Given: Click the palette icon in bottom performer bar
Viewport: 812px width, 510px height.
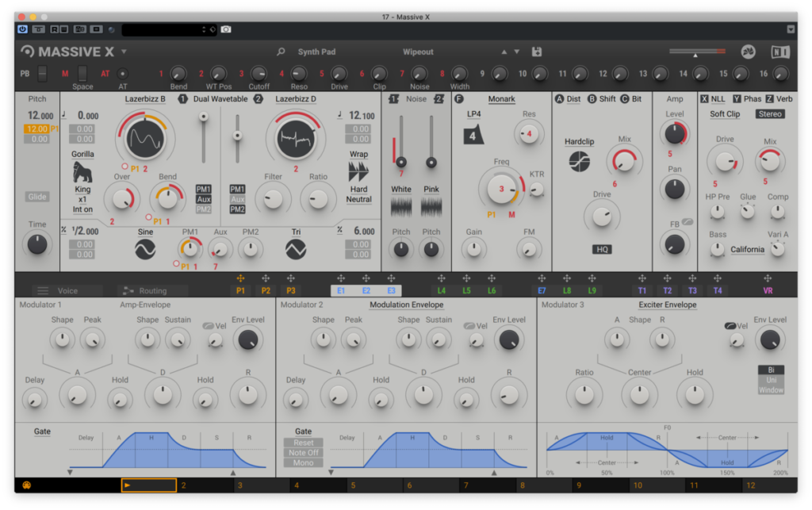Looking at the screenshot, I should (x=26, y=485).
